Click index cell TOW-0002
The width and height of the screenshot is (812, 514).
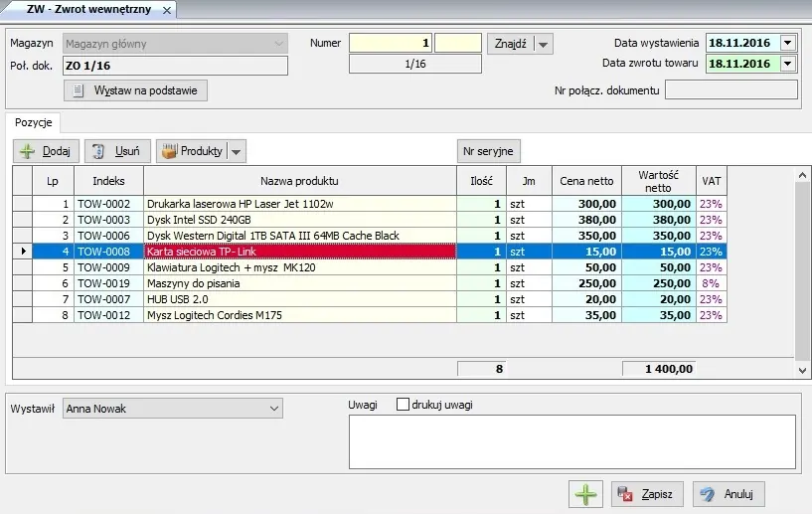coord(108,204)
